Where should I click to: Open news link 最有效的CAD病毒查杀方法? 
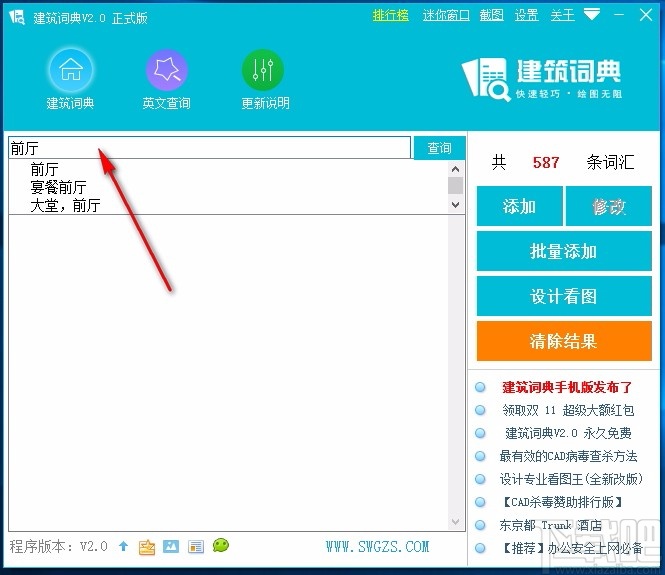click(x=568, y=456)
